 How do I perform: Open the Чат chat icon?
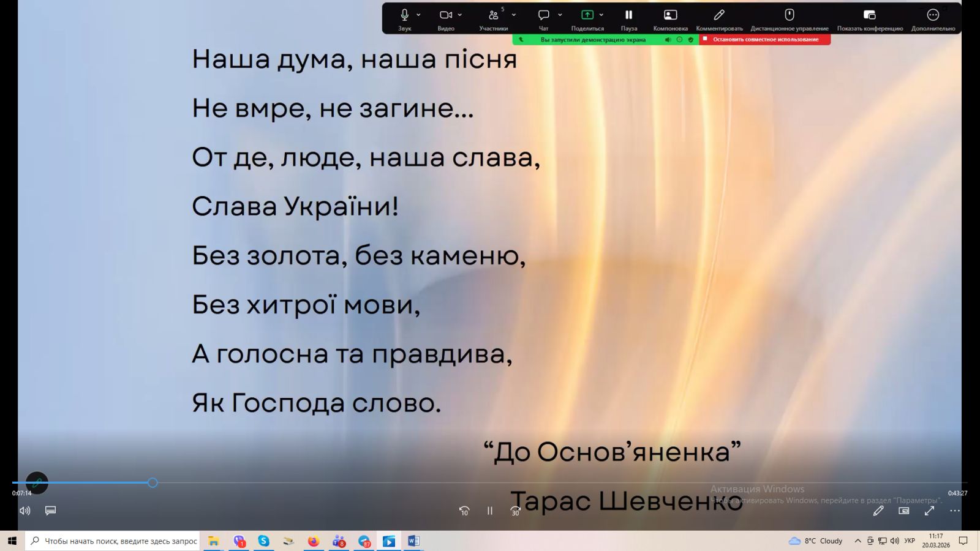543,15
